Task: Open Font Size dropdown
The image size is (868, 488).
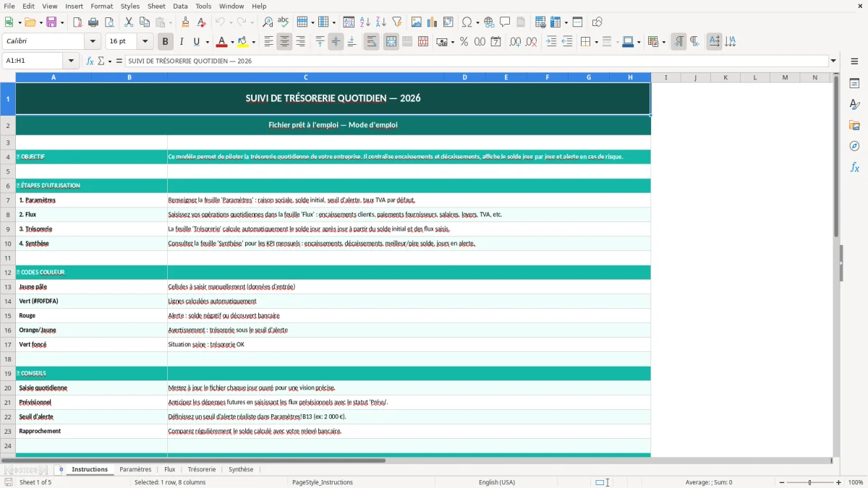Action: pyautogui.click(x=145, y=42)
